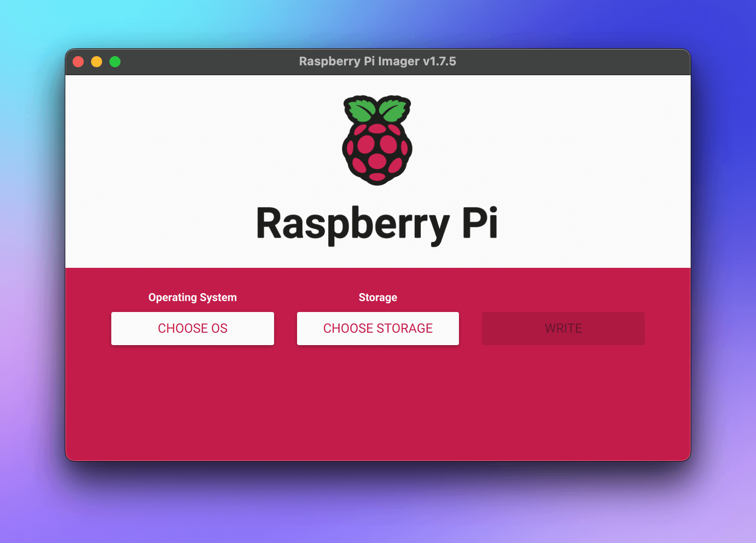Minimize the Imager window with yellow button
This screenshot has height=543, width=756.
[x=97, y=62]
